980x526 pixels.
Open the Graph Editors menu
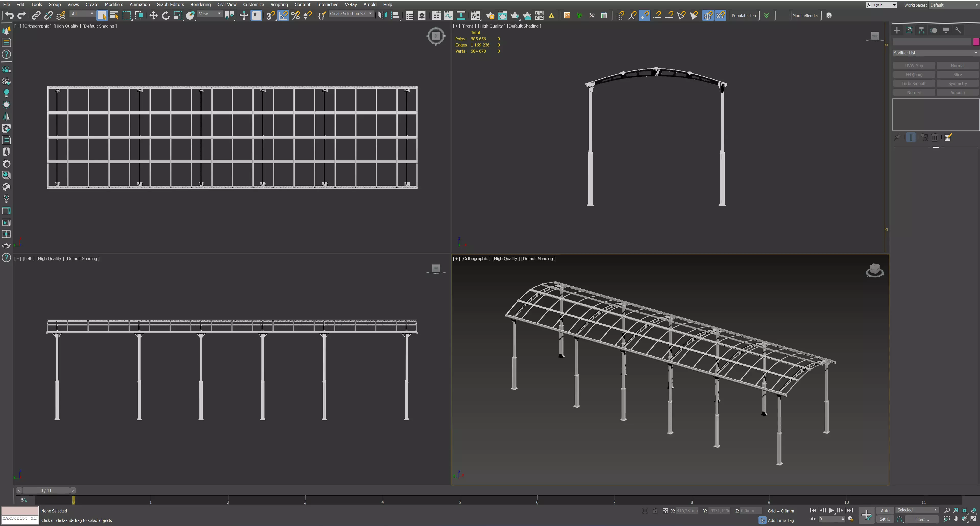(170, 5)
